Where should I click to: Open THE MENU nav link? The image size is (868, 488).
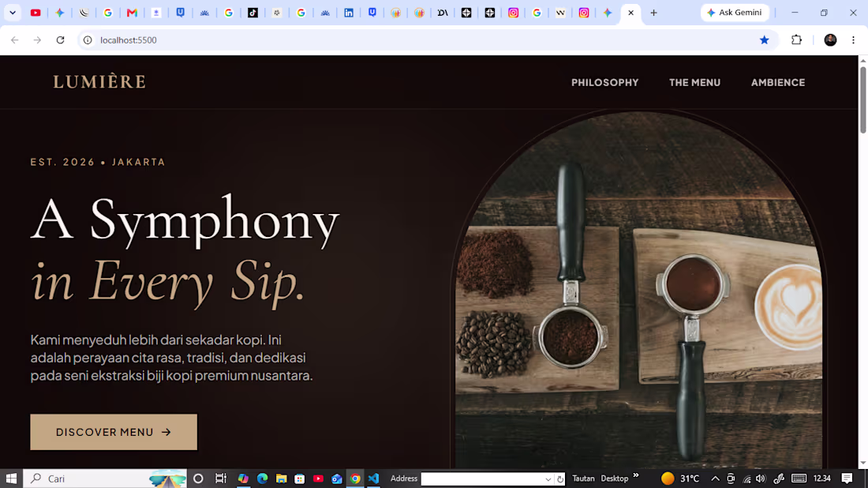[x=694, y=83]
